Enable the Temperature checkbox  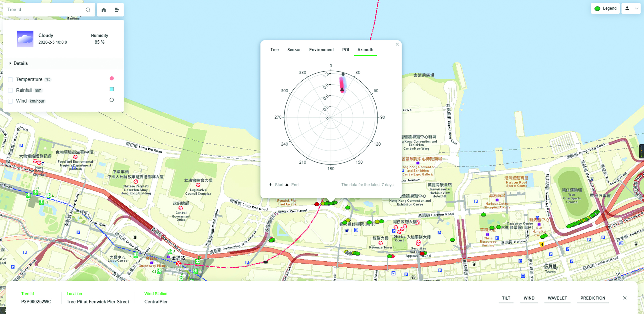click(x=11, y=80)
